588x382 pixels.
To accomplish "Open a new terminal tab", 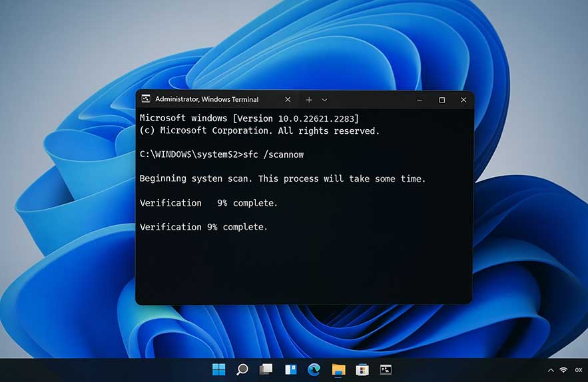I will coord(308,100).
